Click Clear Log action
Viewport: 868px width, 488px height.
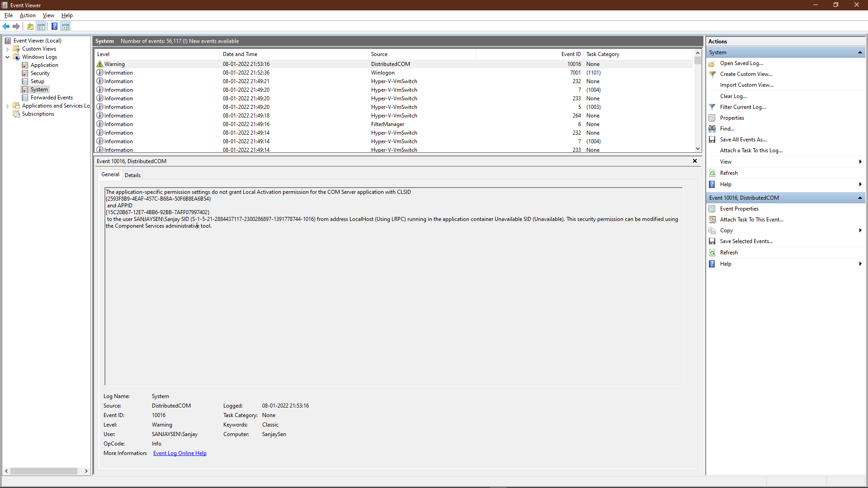(x=733, y=96)
